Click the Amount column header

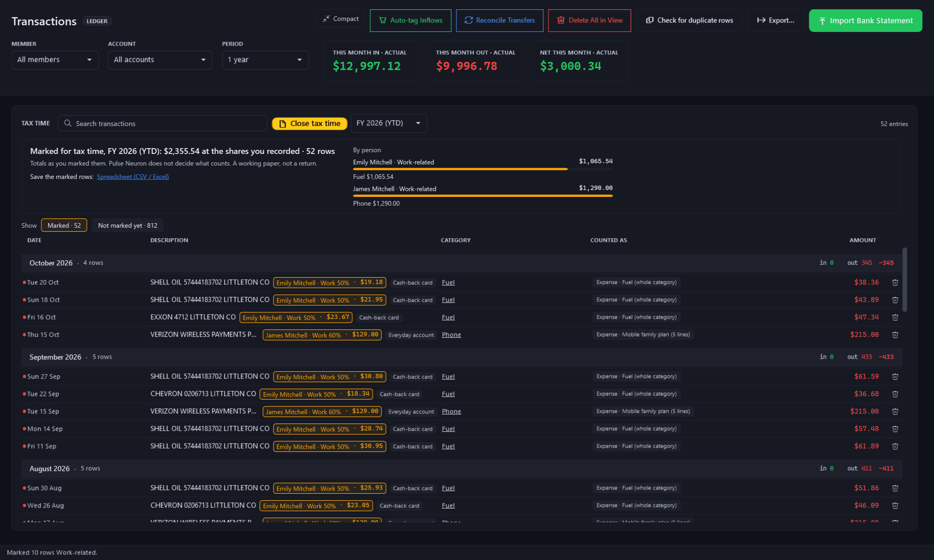pos(862,240)
